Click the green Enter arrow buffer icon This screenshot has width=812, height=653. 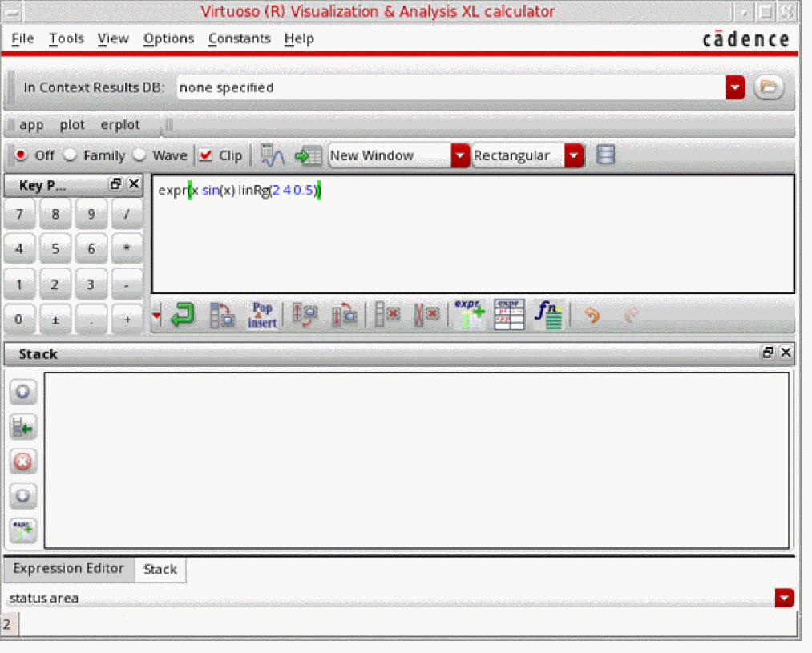[182, 315]
